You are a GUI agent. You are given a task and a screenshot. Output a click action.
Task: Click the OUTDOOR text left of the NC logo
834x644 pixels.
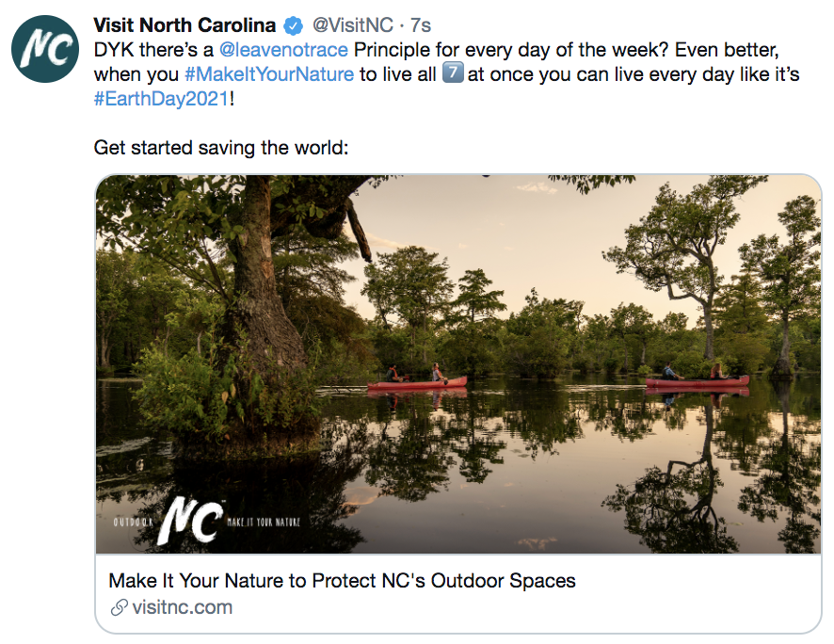[x=133, y=521]
